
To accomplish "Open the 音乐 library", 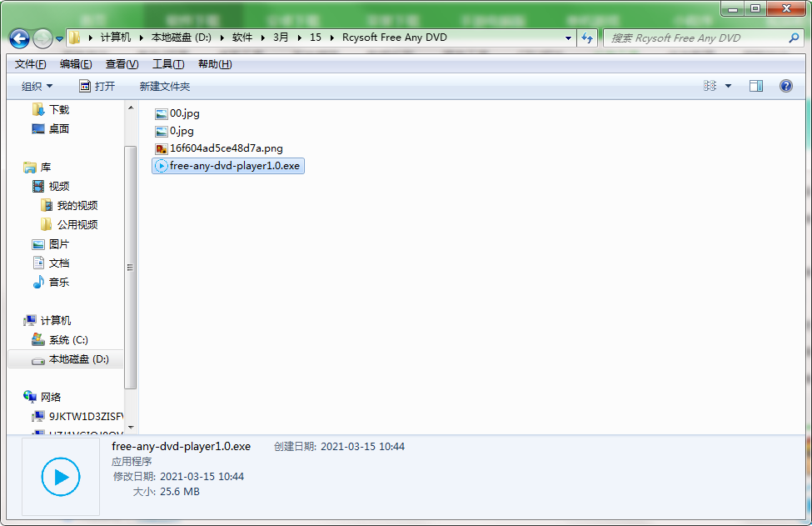I will [51, 282].
